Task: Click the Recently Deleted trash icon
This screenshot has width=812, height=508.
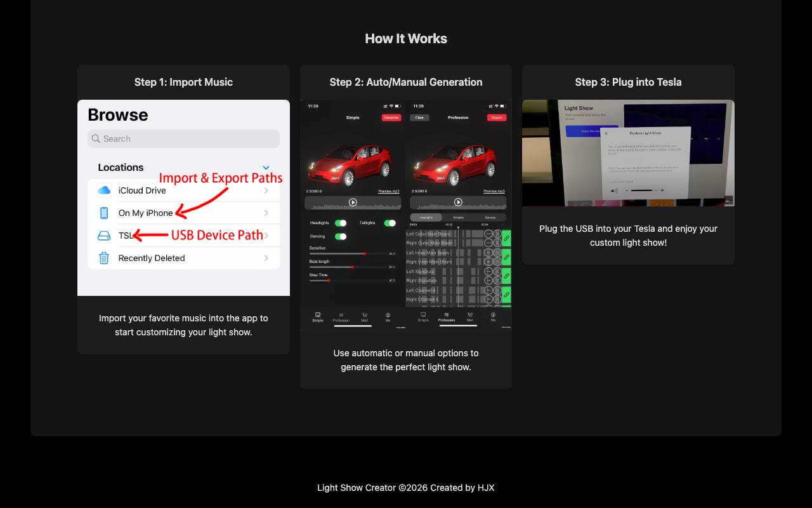Action: pyautogui.click(x=104, y=258)
